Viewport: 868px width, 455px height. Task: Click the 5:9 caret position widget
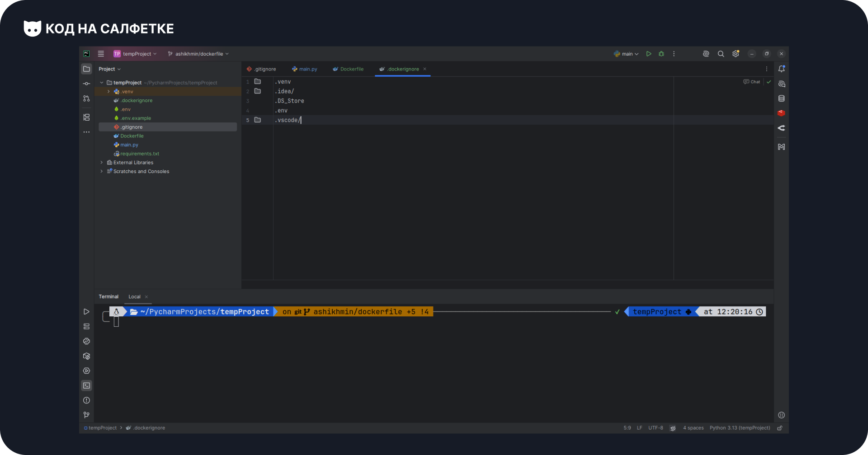tap(627, 428)
